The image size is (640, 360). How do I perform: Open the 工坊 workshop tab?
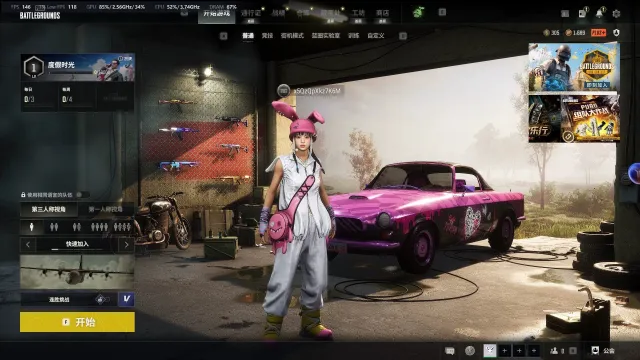(358, 13)
